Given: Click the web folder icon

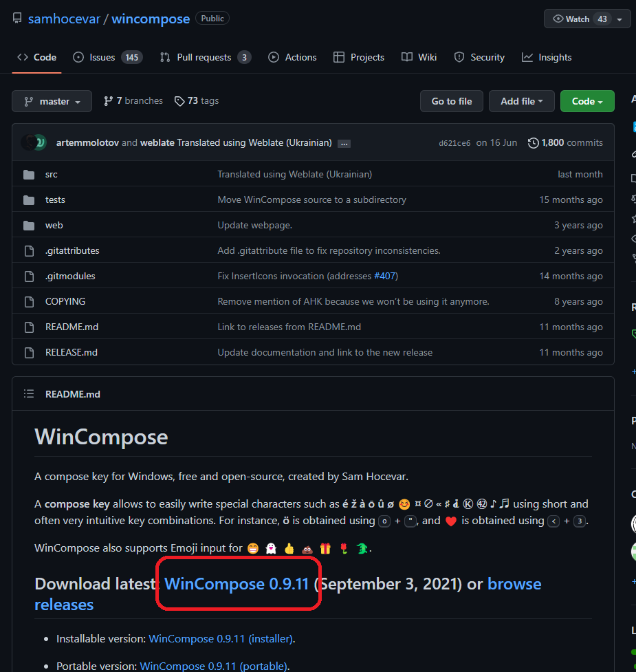Looking at the screenshot, I should pyautogui.click(x=29, y=225).
